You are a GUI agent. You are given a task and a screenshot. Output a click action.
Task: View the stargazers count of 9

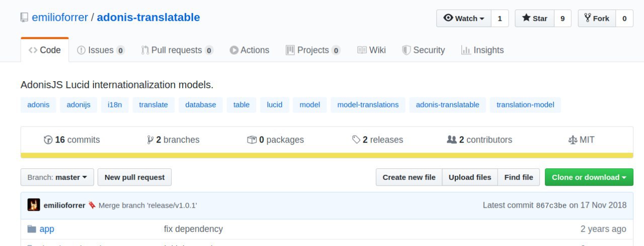pyautogui.click(x=562, y=18)
